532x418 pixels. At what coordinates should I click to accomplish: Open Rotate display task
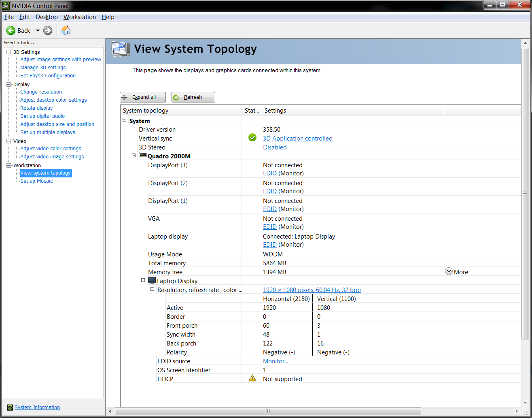point(36,108)
